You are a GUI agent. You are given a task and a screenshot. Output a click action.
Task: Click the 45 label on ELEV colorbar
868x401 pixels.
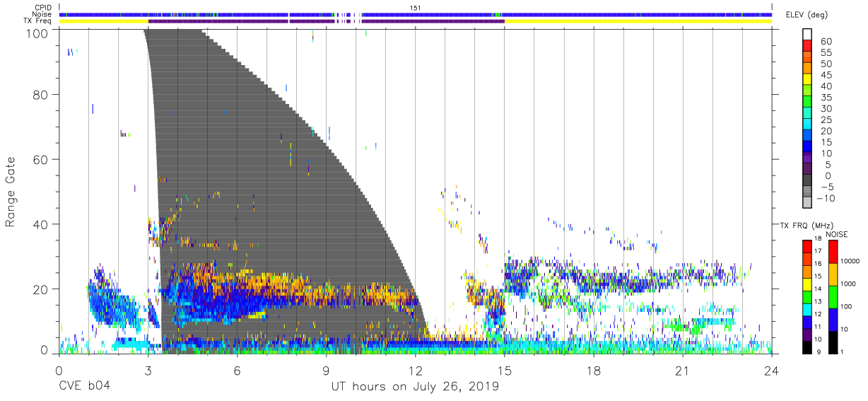click(827, 76)
